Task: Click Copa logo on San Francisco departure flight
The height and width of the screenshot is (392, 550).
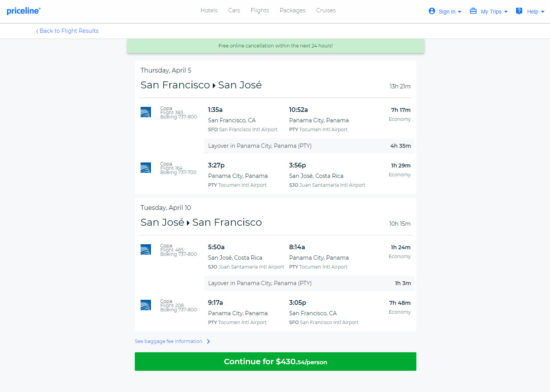Action: point(146,112)
